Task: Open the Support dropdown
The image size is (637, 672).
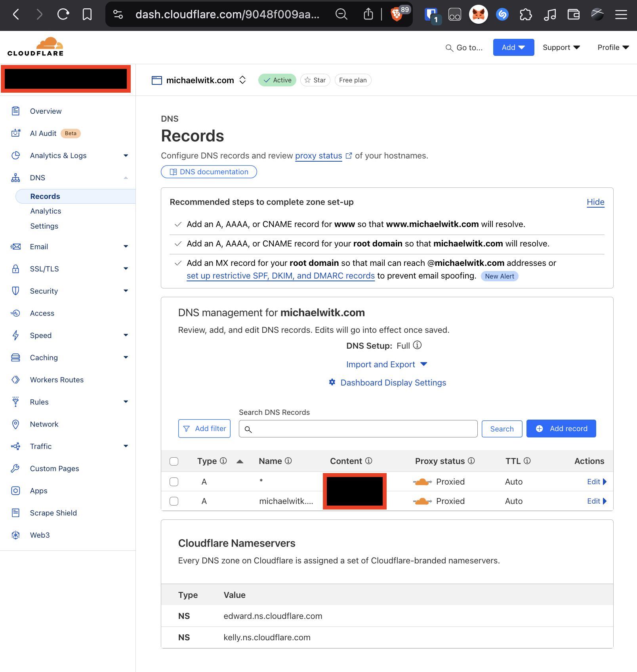Action: point(561,48)
